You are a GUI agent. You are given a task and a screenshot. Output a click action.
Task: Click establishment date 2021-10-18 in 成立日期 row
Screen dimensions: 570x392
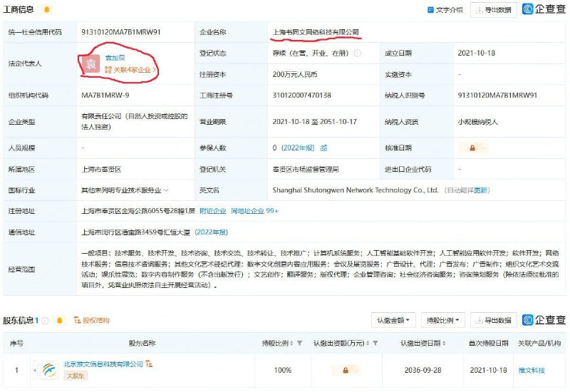tap(476, 53)
